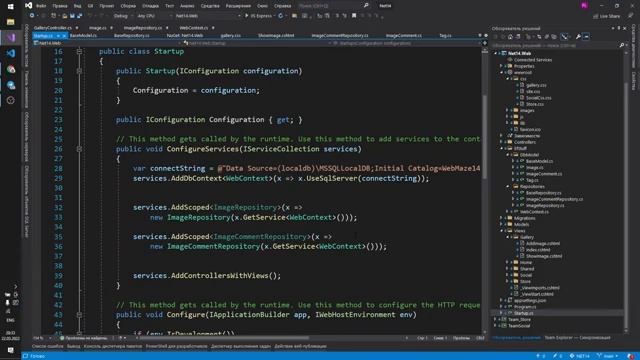Select Program.cs in Solution Explorer
This screenshot has width=640, height=360.
tap(525, 307)
